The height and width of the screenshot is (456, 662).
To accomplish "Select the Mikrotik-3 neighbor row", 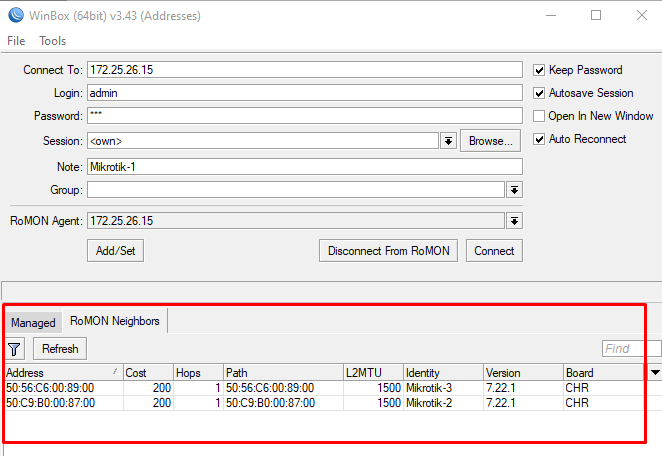I will pos(300,388).
